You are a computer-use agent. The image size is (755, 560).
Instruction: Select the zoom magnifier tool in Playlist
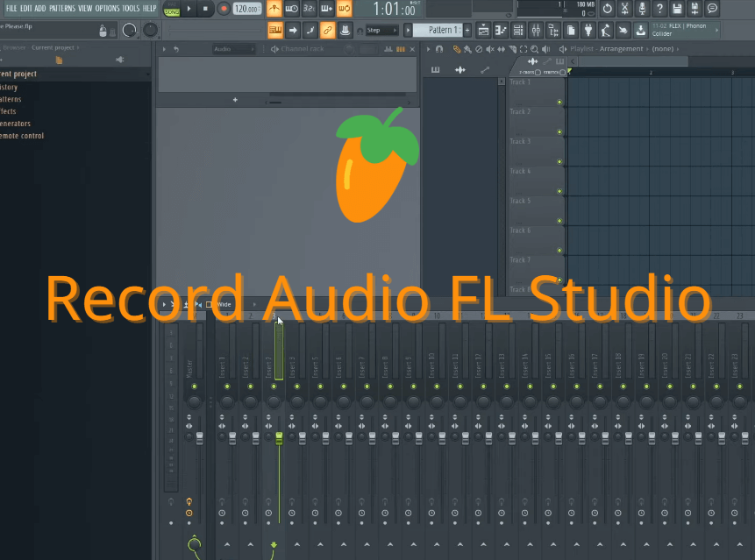click(x=535, y=49)
